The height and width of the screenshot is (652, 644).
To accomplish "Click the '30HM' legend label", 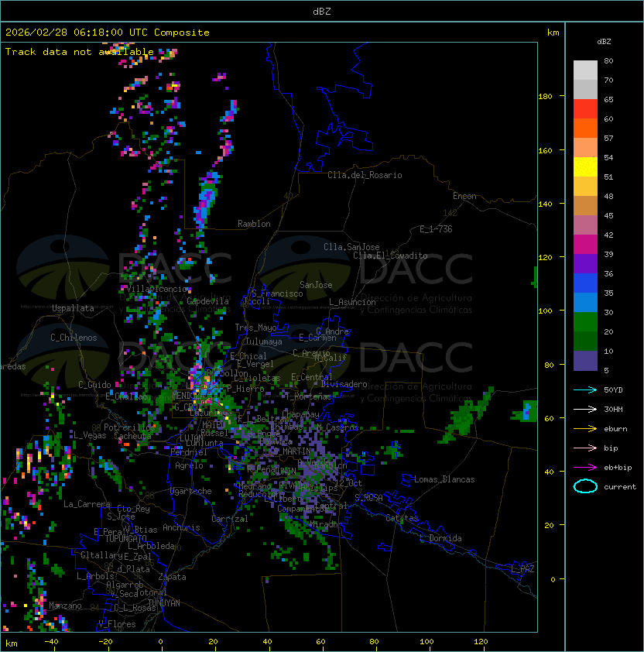I will click(613, 409).
